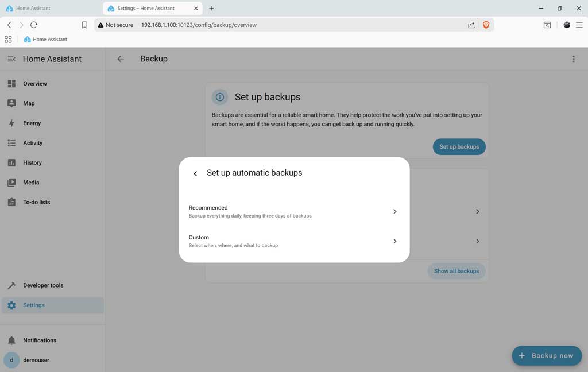Select History in the sidebar
The image size is (588, 372).
tap(52, 163)
